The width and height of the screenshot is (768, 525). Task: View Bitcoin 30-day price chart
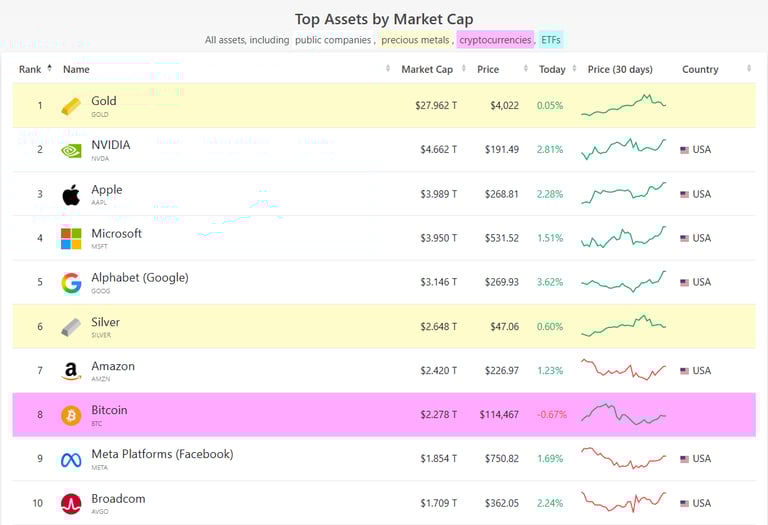624,414
